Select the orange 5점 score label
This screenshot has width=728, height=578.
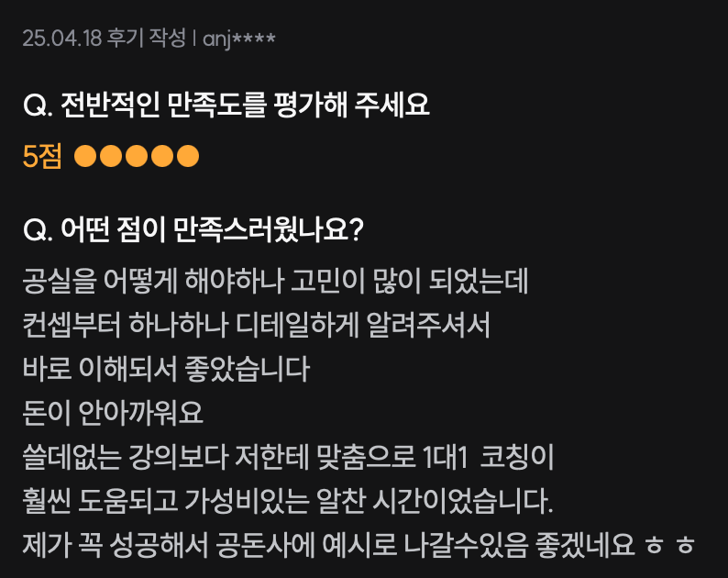pos(42,156)
